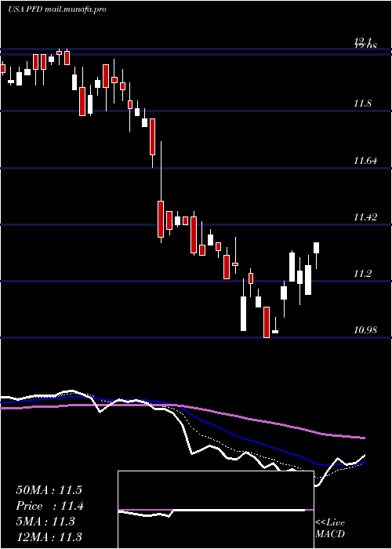This screenshot has width=392, height=549.
Task: Click the 10.98 price level label
Action: coord(365,329)
